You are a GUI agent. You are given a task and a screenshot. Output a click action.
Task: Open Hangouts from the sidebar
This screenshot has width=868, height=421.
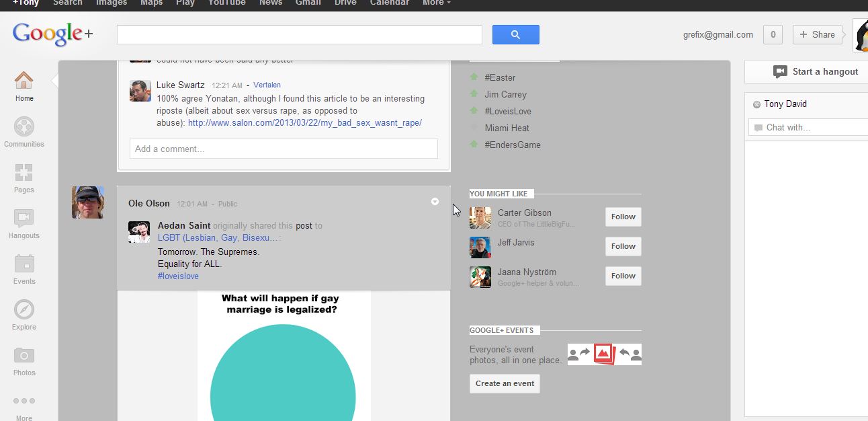click(24, 223)
